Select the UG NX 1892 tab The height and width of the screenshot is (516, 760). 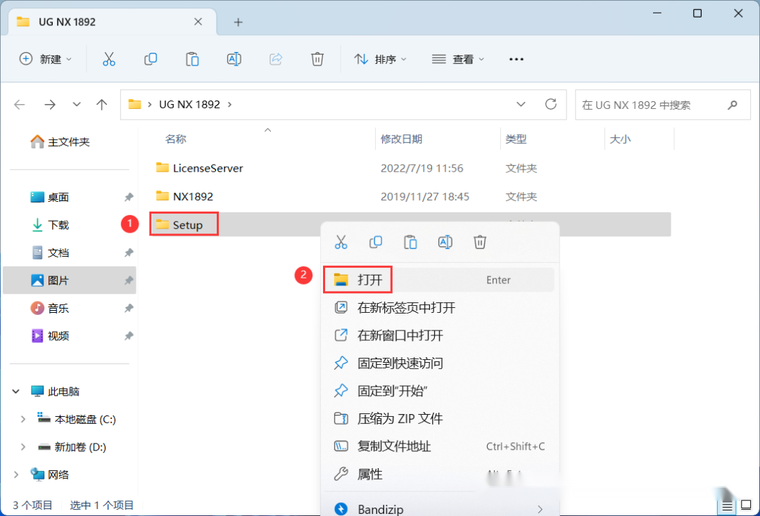112,22
